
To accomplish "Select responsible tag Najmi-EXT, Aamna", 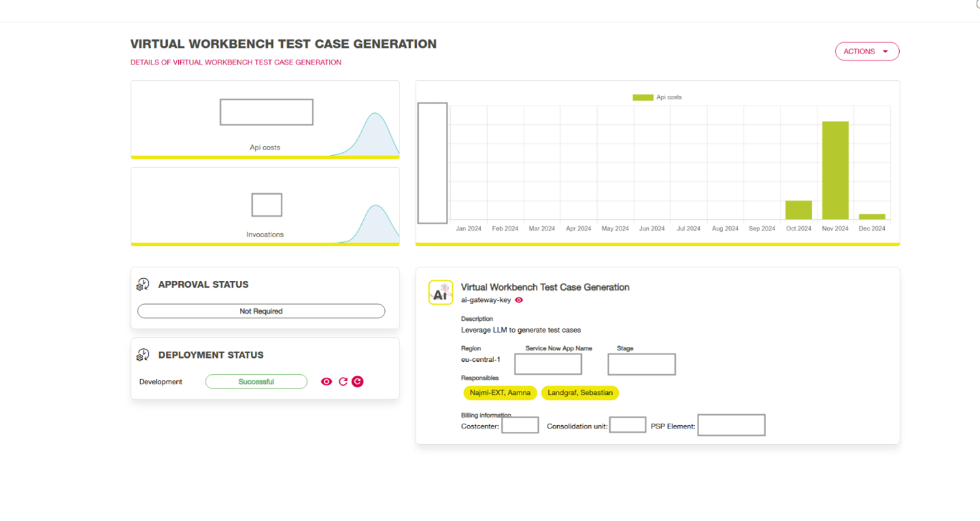I will pyautogui.click(x=500, y=393).
